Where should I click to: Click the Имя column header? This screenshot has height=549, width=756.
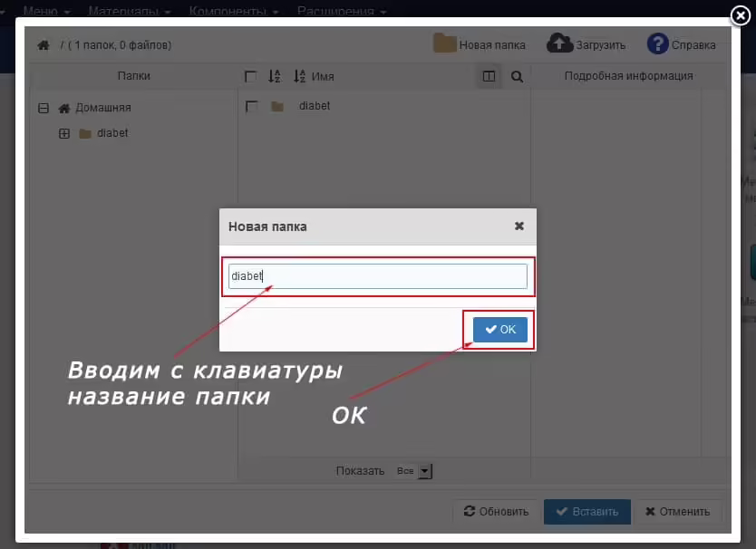323,77
